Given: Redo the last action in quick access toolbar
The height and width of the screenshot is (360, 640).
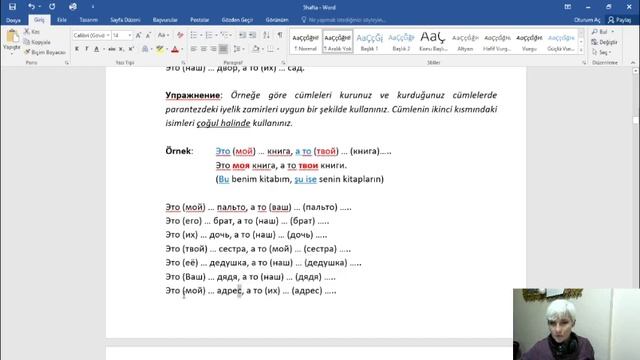Looking at the screenshot, I should pos(52,7).
